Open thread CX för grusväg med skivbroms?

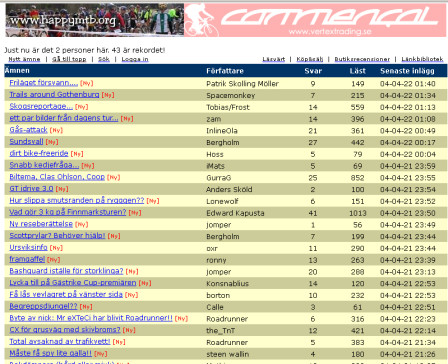pos(65,330)
